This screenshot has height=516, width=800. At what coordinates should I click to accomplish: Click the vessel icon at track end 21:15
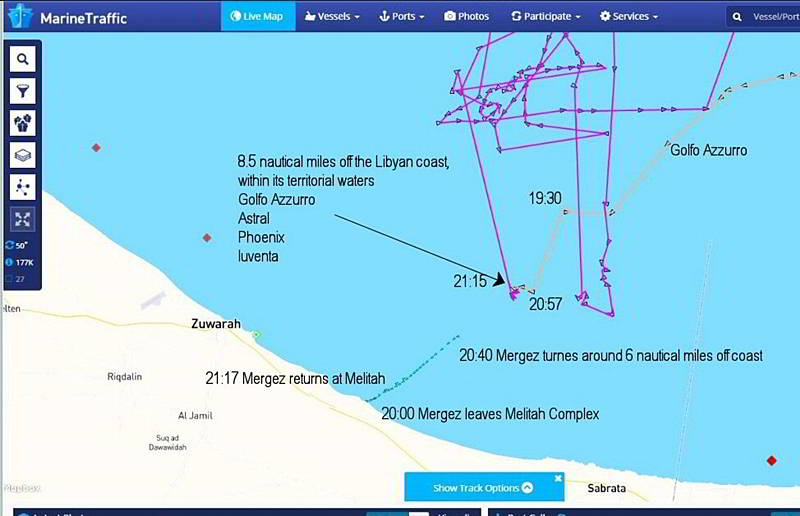[514, 293]
